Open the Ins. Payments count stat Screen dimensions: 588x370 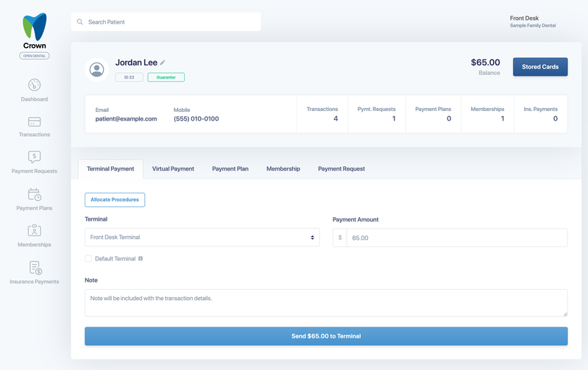tap(541, 114)
